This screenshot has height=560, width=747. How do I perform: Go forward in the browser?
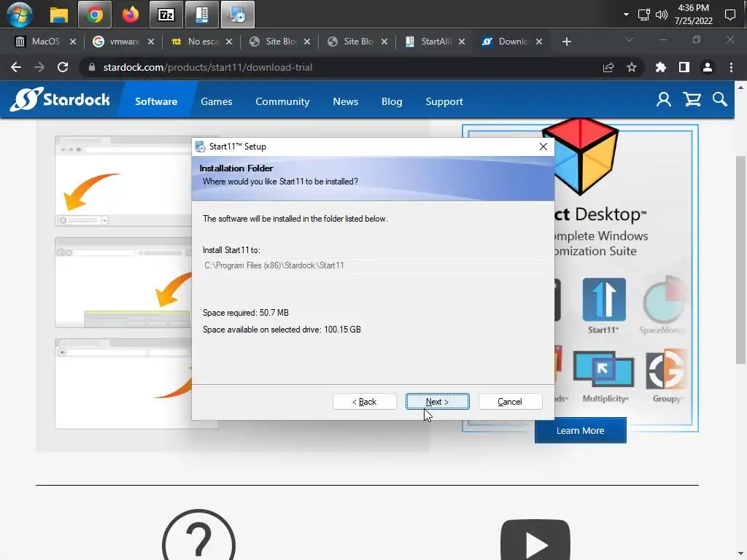click(x=39, y=67)
